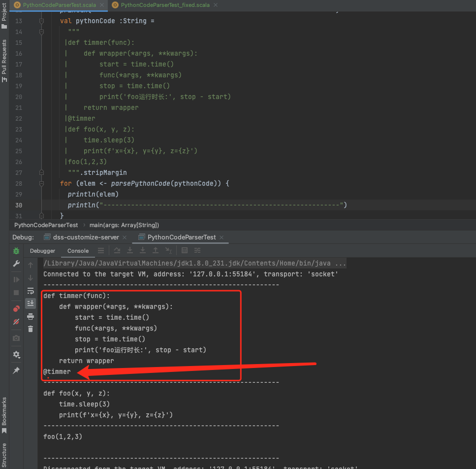The height and width of the screenshot is (469, 476).
Task: Click the Step Over icon
Action: 117,250
